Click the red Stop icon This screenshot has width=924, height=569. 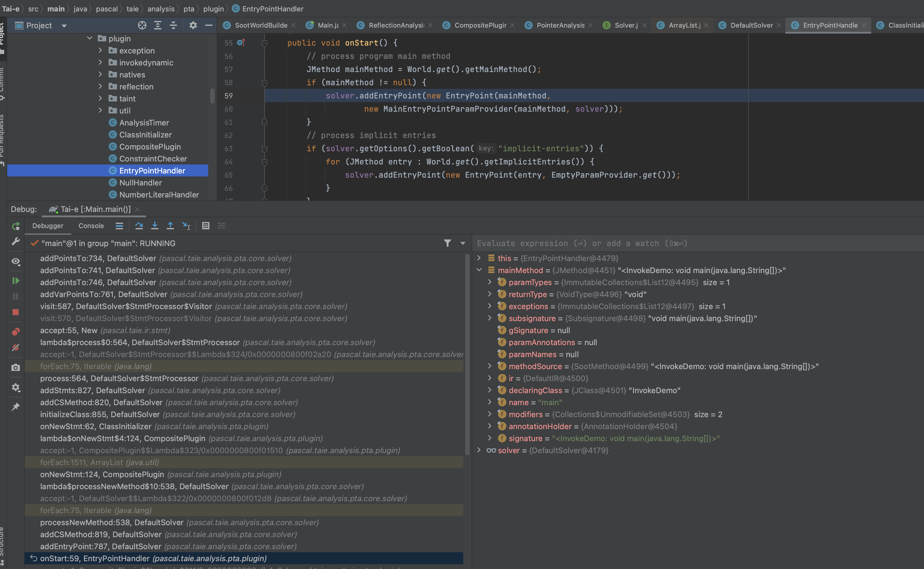pyautogui.click(x=15, y=312)
